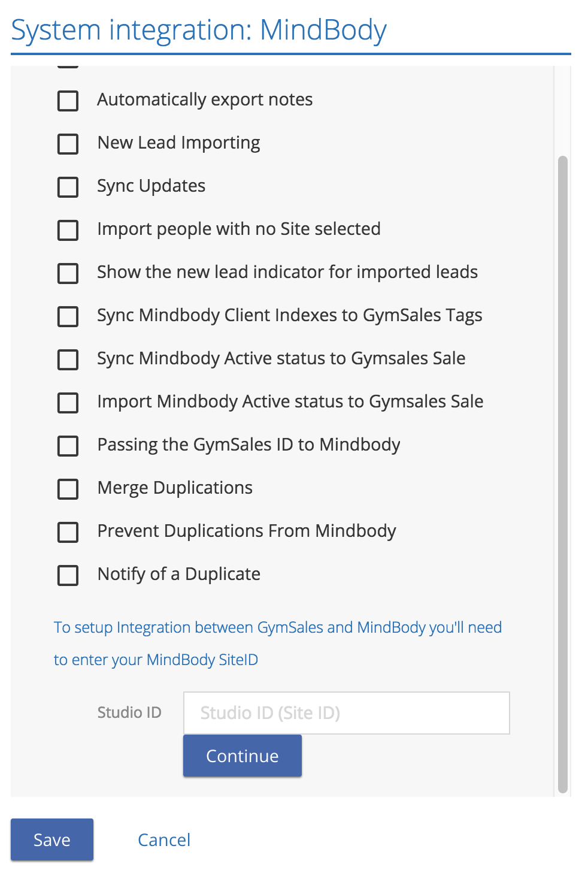Enable Passing the GymSales ID to Mindbody
The height and width of the screenshot is (876, 588).
pos(68,446)
